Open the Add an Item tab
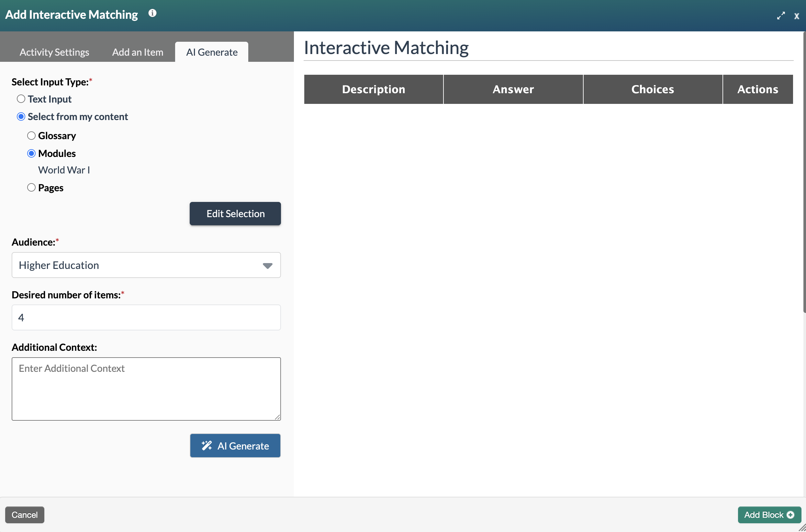The image size is (806, 532). [138, 52]
